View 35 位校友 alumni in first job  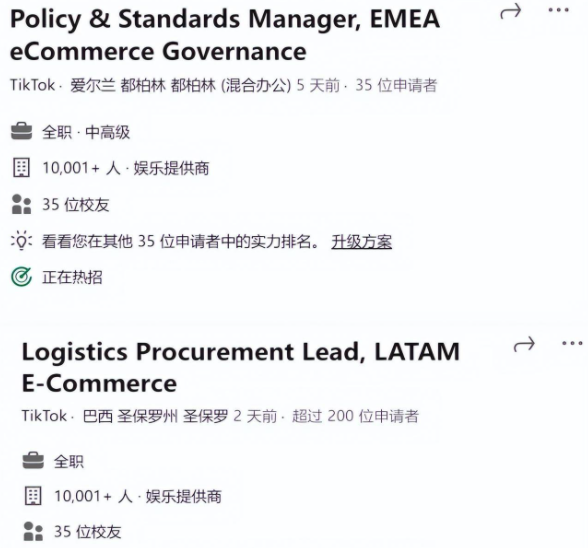tap(75, 205)
